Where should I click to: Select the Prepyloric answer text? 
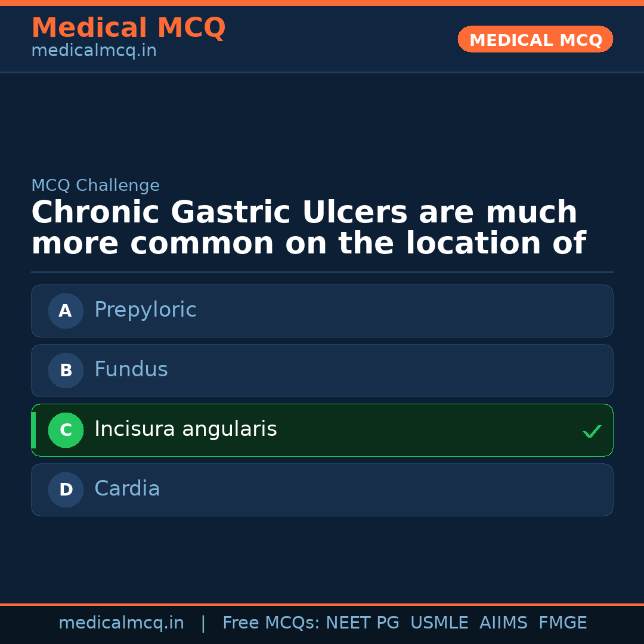pyautogui.click(x=145, y=310)
